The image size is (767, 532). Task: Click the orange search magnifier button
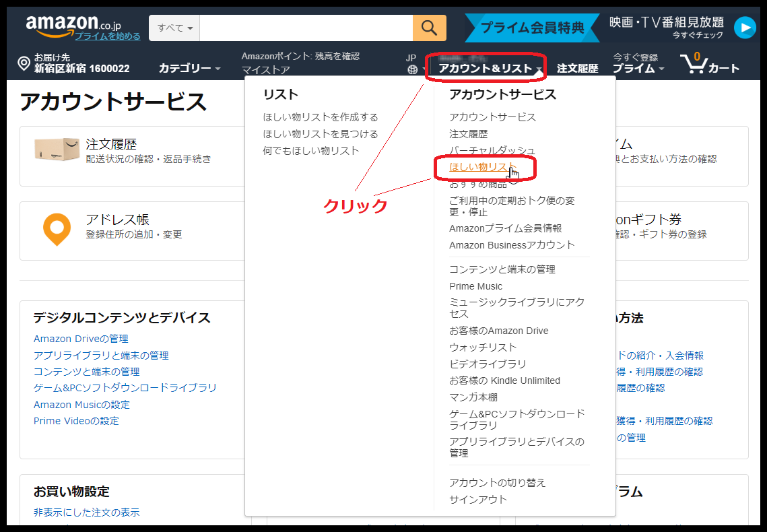(429, 28)
